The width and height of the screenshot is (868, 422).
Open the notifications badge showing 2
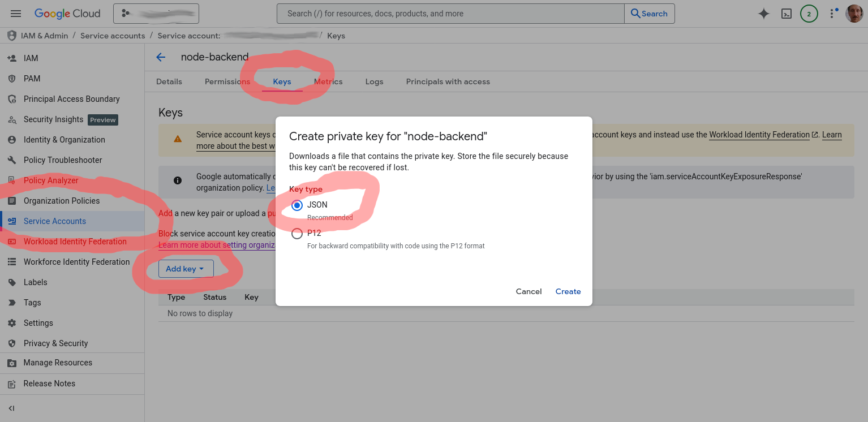coord(809,14)
